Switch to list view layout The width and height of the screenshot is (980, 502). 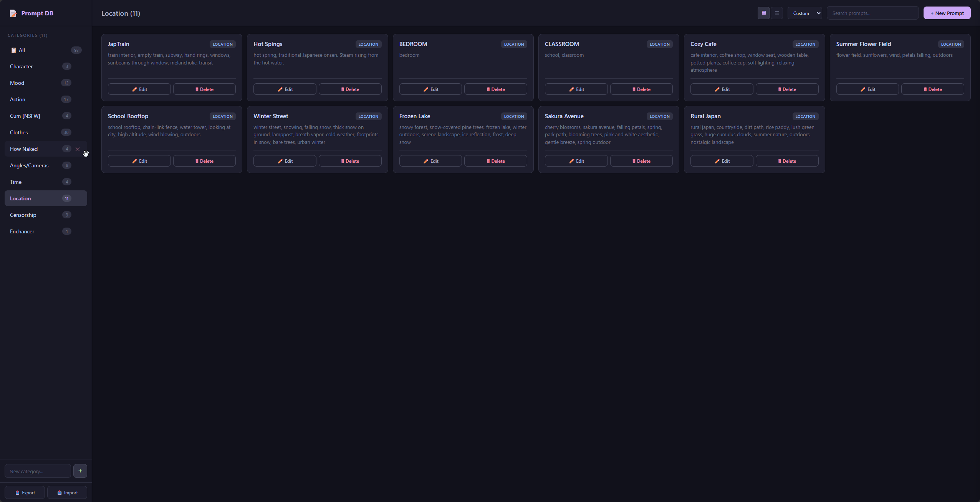(x=776, y=13)
